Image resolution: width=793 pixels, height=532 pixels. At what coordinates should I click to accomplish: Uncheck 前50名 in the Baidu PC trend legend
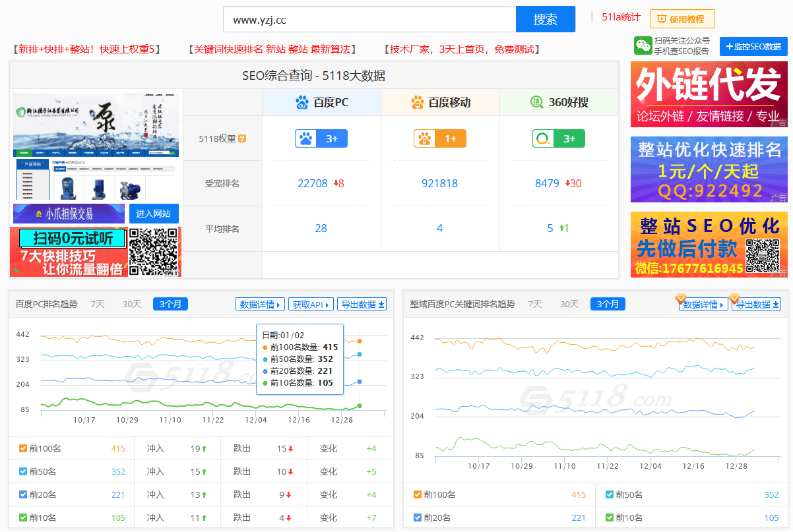tap(23, 472)
